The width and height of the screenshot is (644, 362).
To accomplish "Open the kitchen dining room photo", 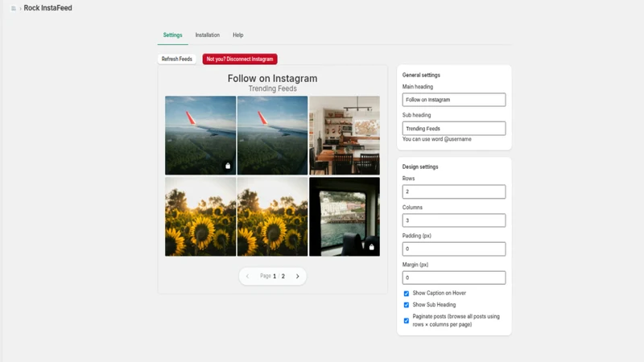I will click(x=345, y=135).
